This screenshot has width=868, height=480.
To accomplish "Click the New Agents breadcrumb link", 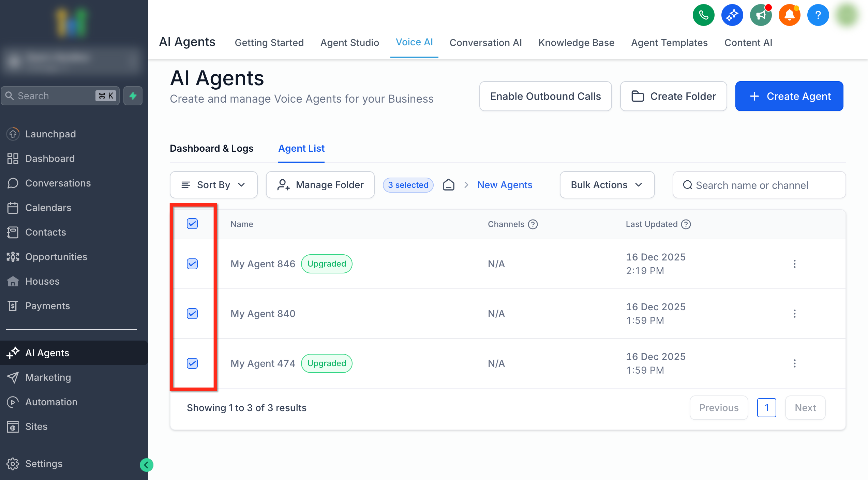I will tap(505, 185).
